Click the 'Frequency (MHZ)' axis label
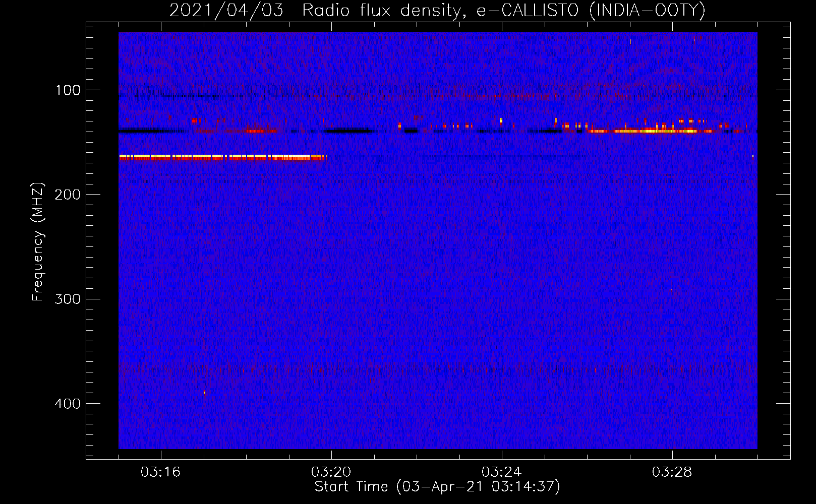 tap(37, 242)
